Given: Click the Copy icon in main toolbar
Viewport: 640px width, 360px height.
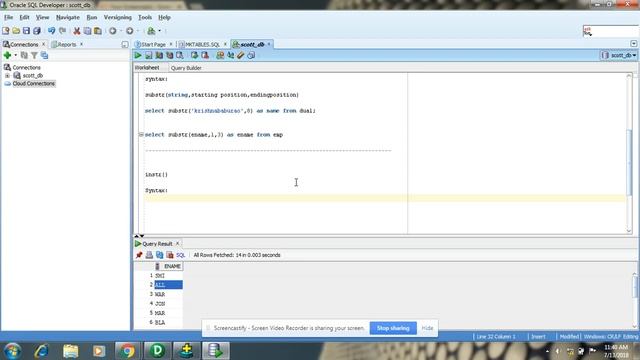Looking at the screenshot, I should [87, 31].
